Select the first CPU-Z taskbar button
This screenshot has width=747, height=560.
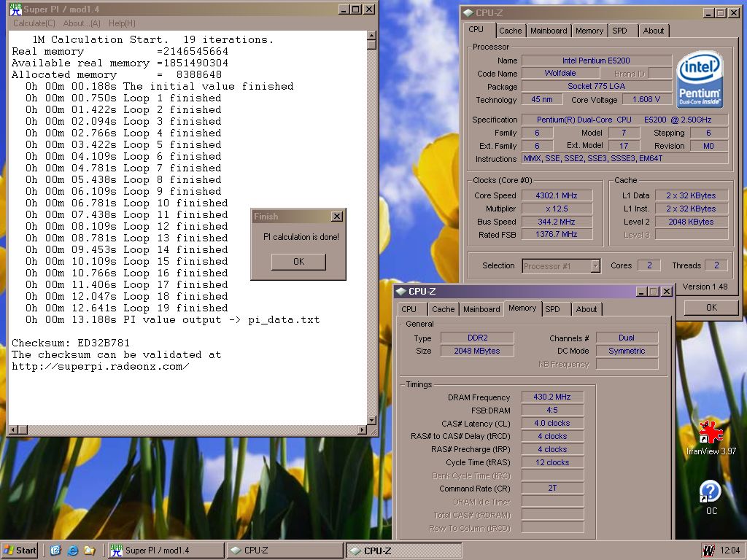pyautogui.click(x=285, y=551)
